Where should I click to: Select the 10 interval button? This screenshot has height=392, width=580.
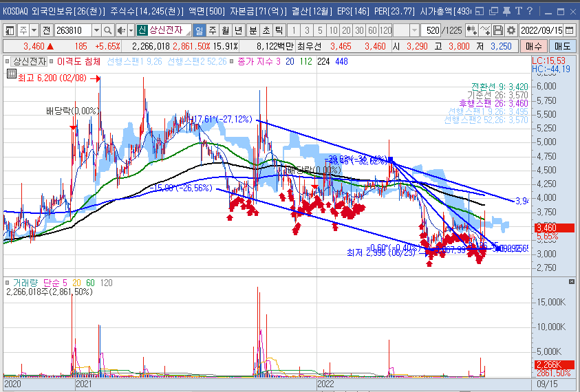[333, 30]
